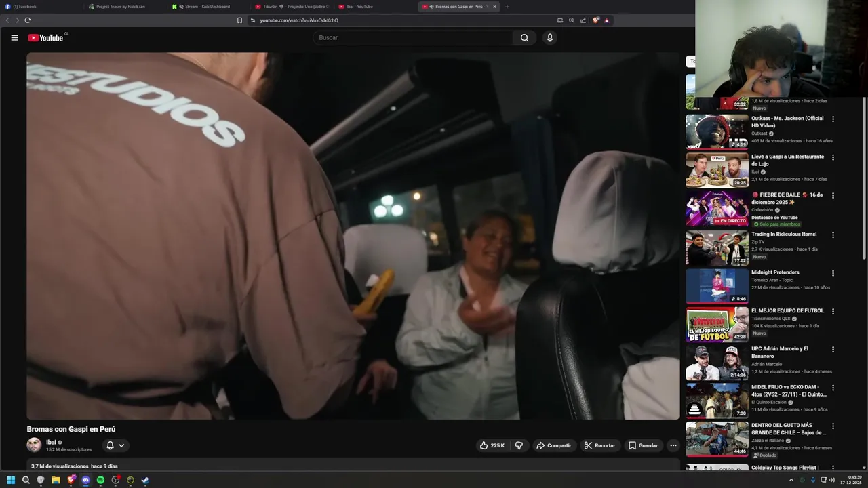The height and width of the screenshot is (488, 868).
Task: Open the Coldplay Top Songs Playlist title
Action: (x=785, y=468)
